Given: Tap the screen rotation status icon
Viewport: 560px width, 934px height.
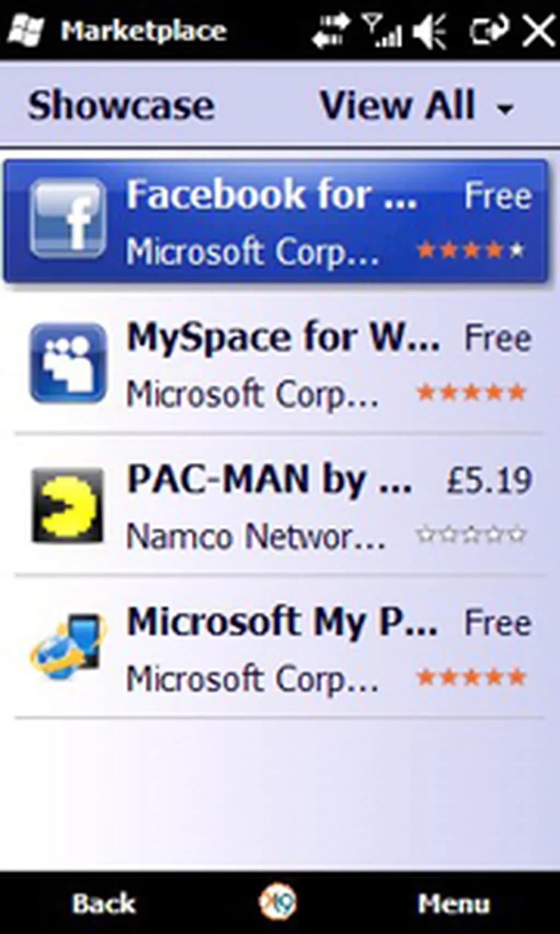Looking at the screenshot, I should [x=489, y=30].
